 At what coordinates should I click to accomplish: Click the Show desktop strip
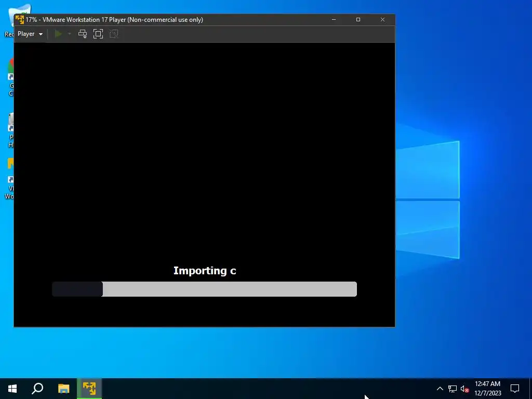[x=530, y=389]
